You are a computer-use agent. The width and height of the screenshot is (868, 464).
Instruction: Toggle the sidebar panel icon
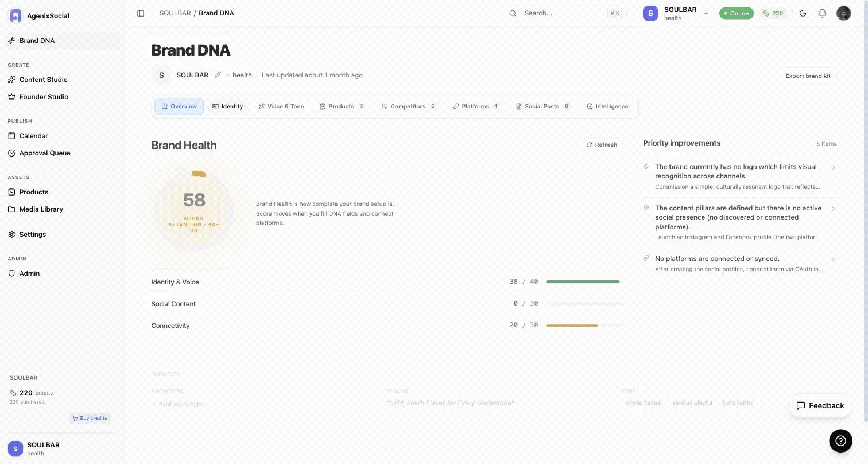tap(141, 13)
